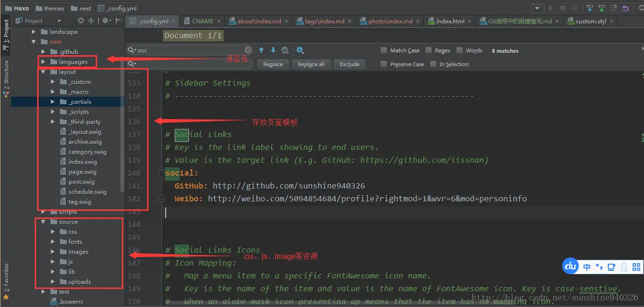The width and height of the screenshot is (644, 307).
Task: Enable the Match Case checkbox
Action: tap(384, 50)
